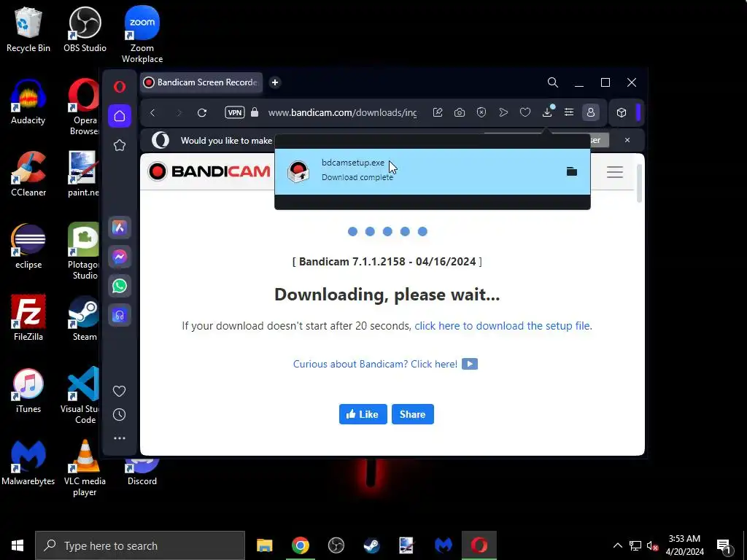Click 'click here to download the setup file' link
This screenshot has height=560, width=747.
point(502,326)
